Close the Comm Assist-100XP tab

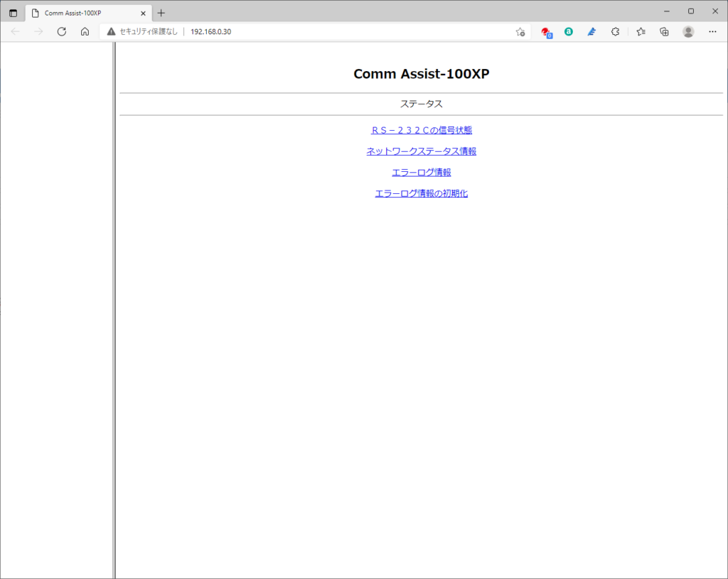tap(143, 13)
